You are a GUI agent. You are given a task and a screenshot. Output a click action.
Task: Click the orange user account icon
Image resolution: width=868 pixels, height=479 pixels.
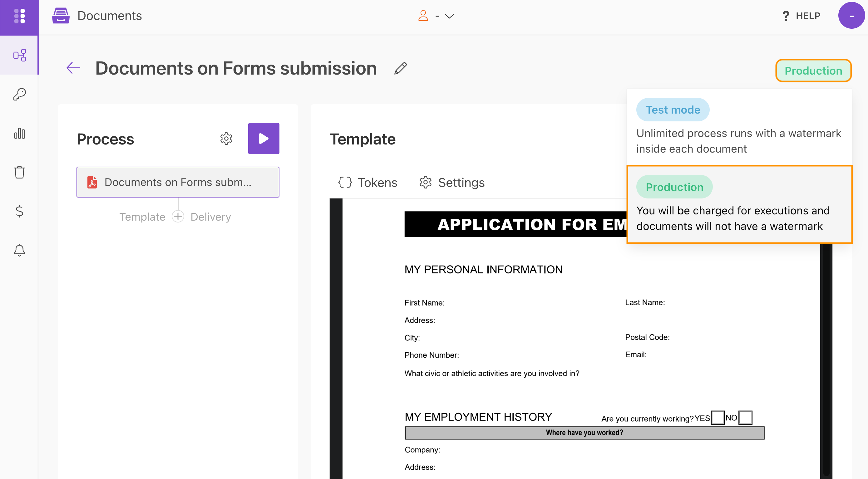[423, 16]
